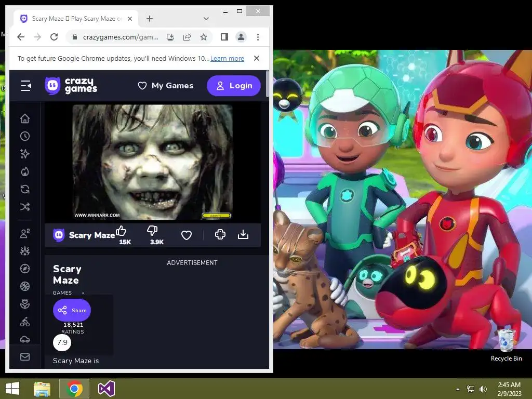Add Scary Maze to favorites heart

187,235
